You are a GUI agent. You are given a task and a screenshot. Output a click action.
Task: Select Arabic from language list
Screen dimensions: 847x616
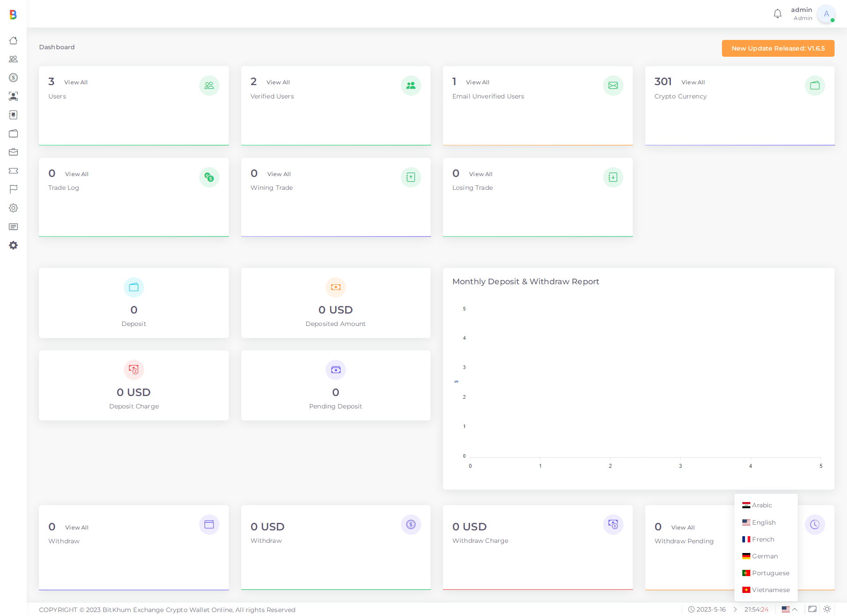point(761,505)
